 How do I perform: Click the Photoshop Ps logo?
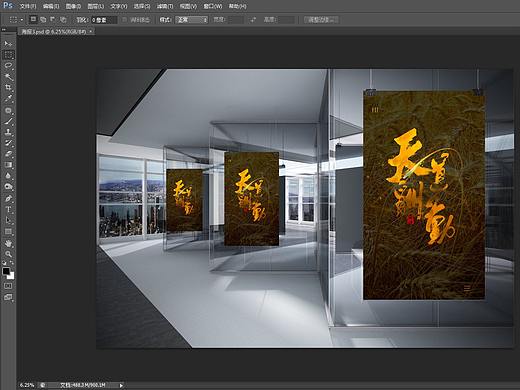8,5
